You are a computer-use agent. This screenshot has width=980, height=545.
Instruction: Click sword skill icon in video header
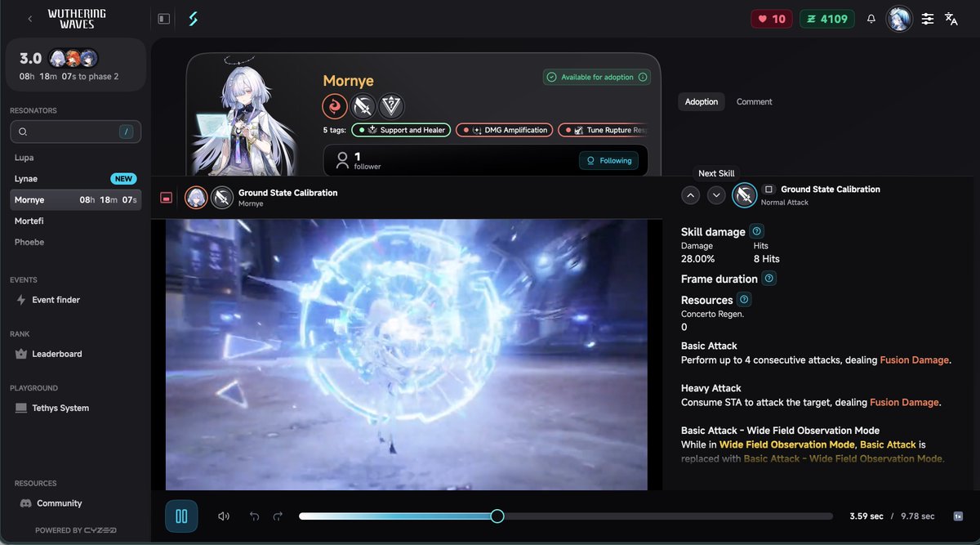[x=222, y=198]
